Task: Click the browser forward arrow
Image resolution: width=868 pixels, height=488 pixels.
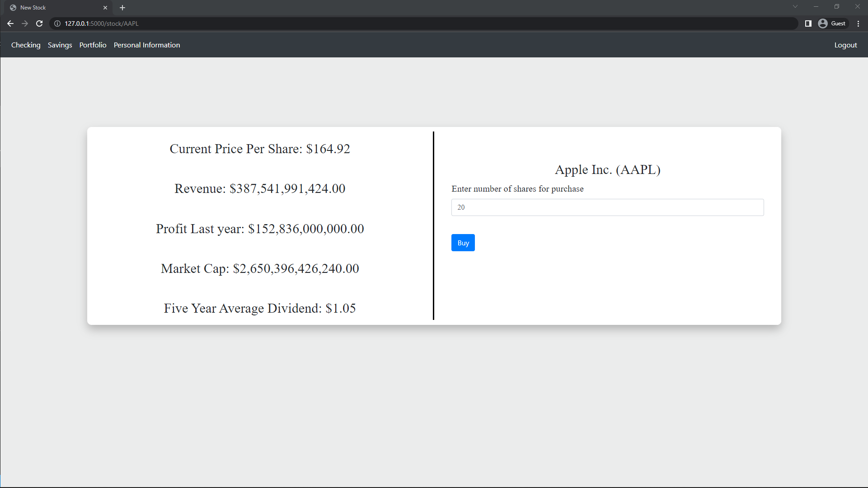Action: pyautogui.click(x=25, y=23)
